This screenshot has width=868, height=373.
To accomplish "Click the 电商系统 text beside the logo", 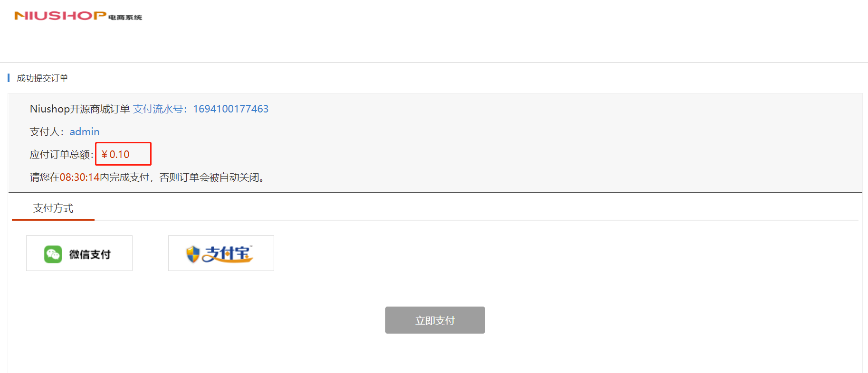I will (x=125, y=18).
